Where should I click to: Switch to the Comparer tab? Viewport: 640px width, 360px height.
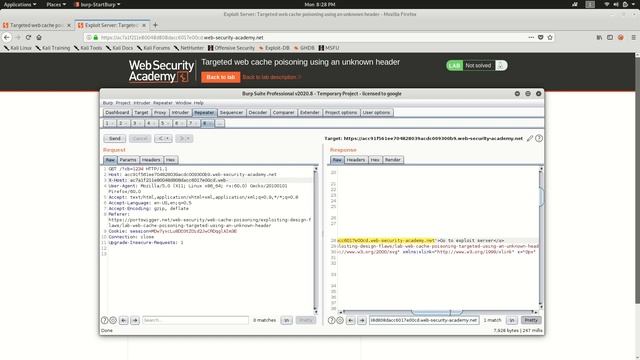[283, 113]
